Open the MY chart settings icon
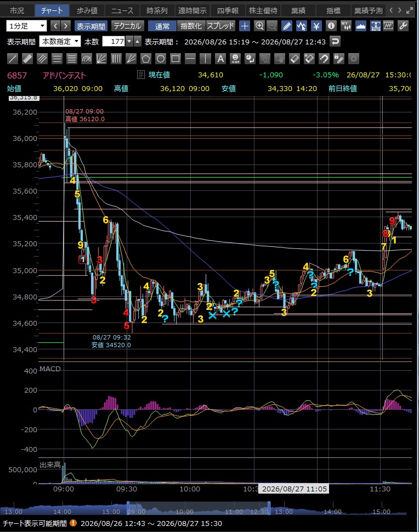 [x=346, y=26]
